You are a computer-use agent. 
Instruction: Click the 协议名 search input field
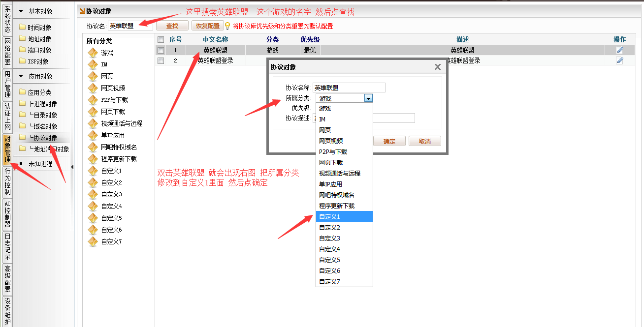coord(129,26)
